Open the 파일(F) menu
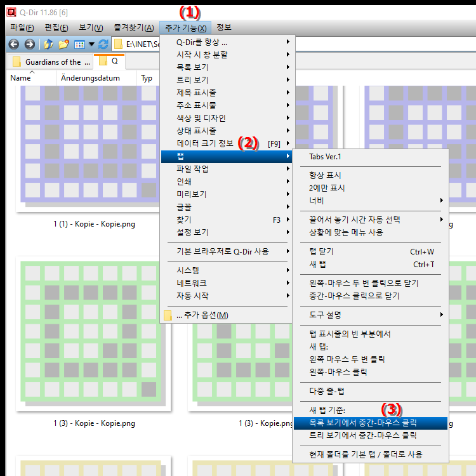 22,28
